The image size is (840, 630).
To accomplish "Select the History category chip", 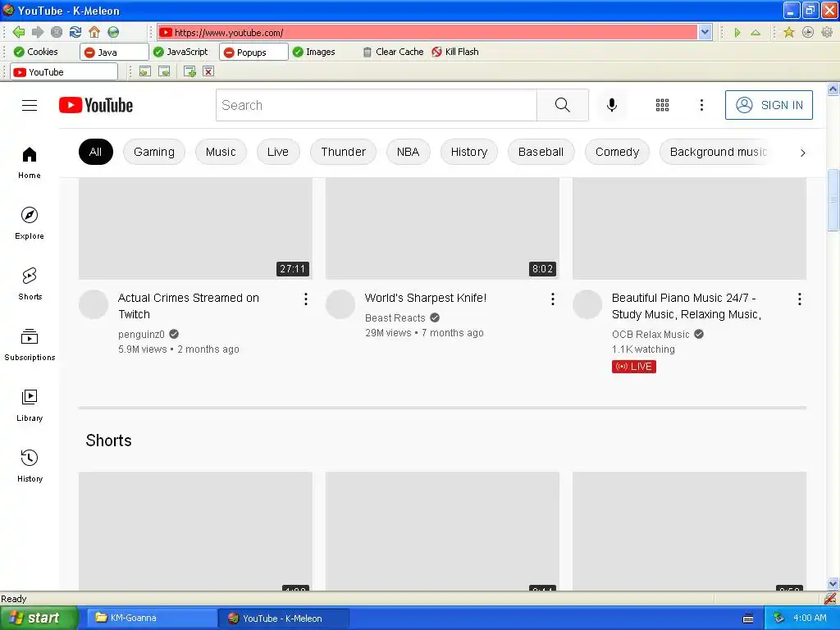I will coord(468,152).
